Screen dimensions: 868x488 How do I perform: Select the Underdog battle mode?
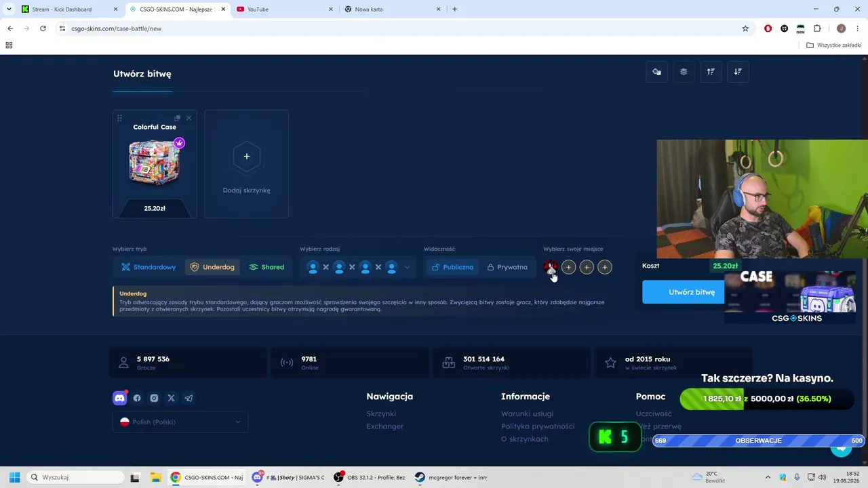(212, 267)
